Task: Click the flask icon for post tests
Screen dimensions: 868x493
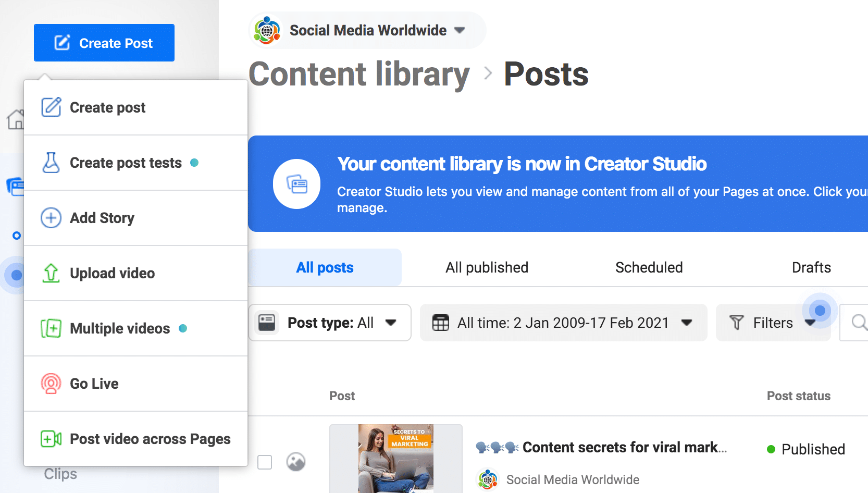Action: tap(51, 163)
